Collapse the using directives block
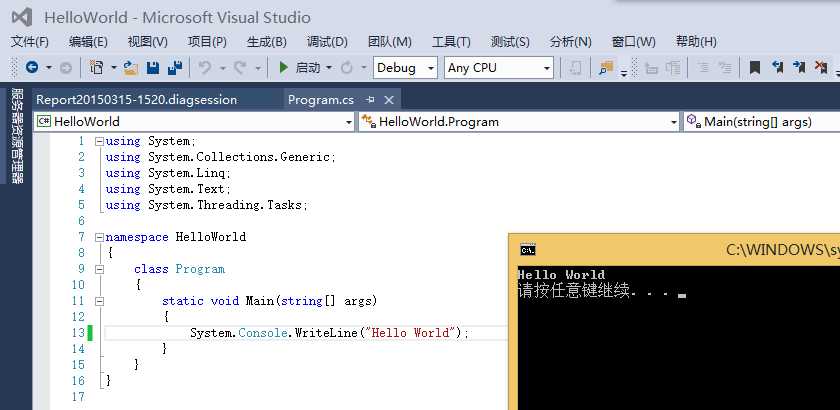Screen dimensions: 840x410 (99, 142)
